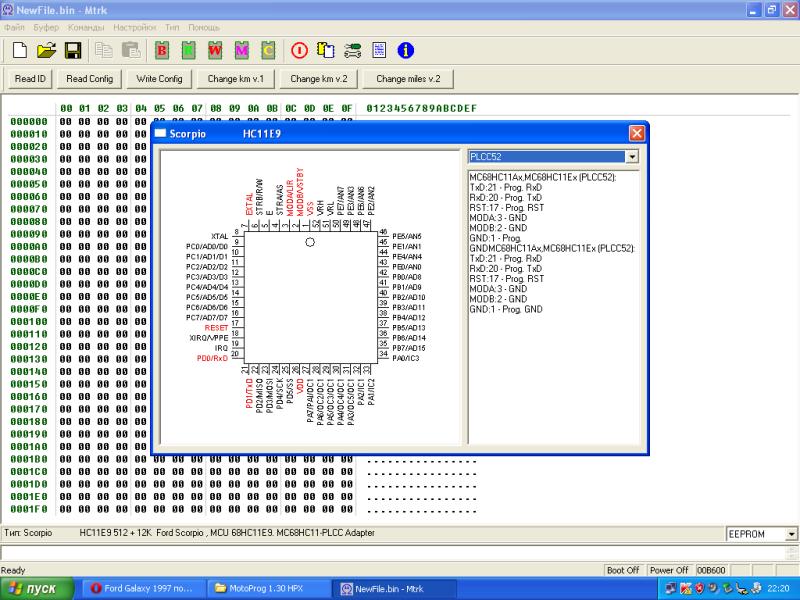Image resolution: width=800 pixels, height=600 pixels.
Task: Save using the floppy disk icon
Action: [72, 50]
